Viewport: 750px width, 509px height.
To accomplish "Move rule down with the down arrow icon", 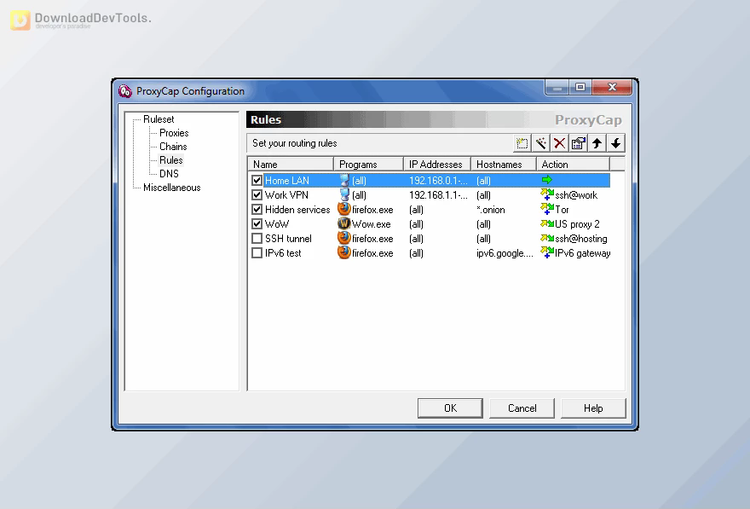I will tap(616, 143).
